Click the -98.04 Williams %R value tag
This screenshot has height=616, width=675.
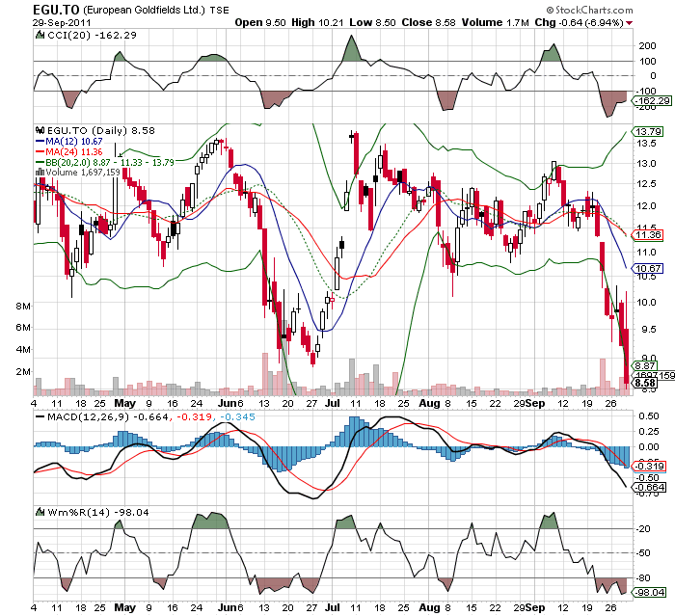[649, 592]
